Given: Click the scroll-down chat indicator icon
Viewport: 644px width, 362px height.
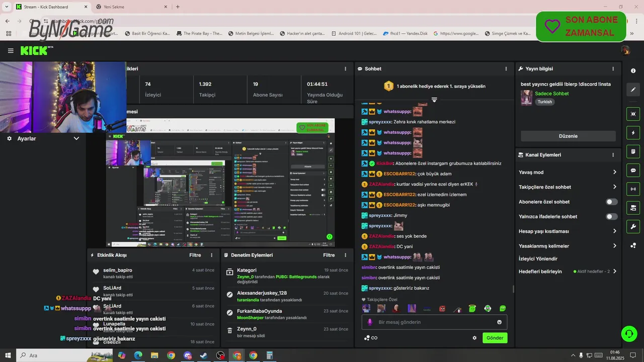Looking at the screenshot, I should click(434, 100).
